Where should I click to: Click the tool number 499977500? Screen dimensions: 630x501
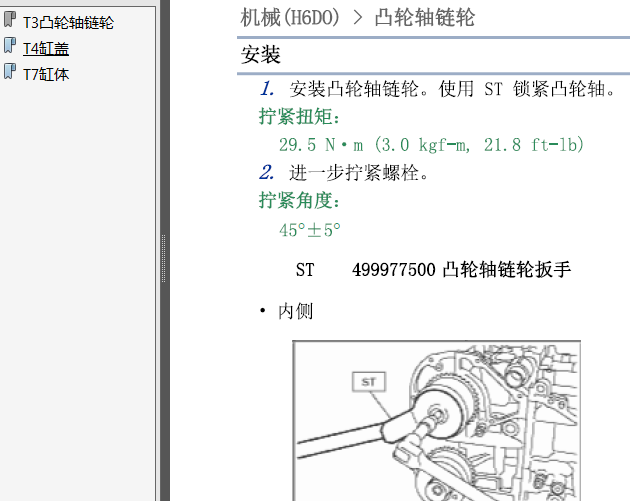coord(394,270)
